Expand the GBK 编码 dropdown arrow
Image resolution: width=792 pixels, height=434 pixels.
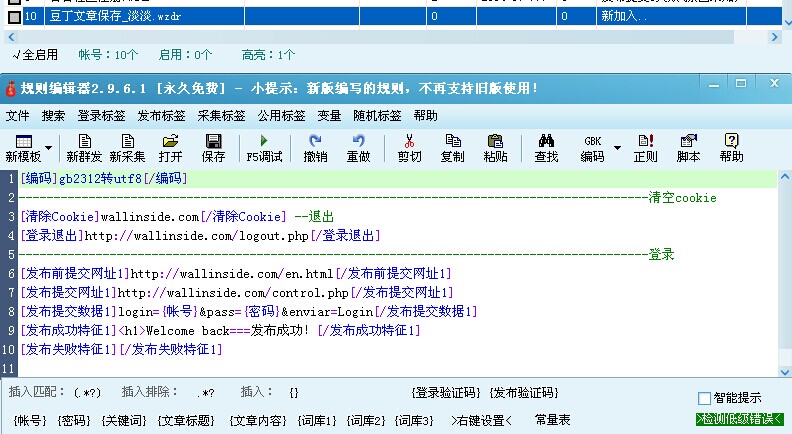(617, 148)
